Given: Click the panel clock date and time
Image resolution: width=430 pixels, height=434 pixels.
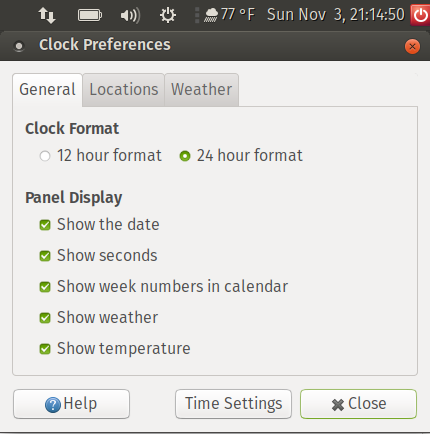Looking at the screenshot, I should (336, 15).
